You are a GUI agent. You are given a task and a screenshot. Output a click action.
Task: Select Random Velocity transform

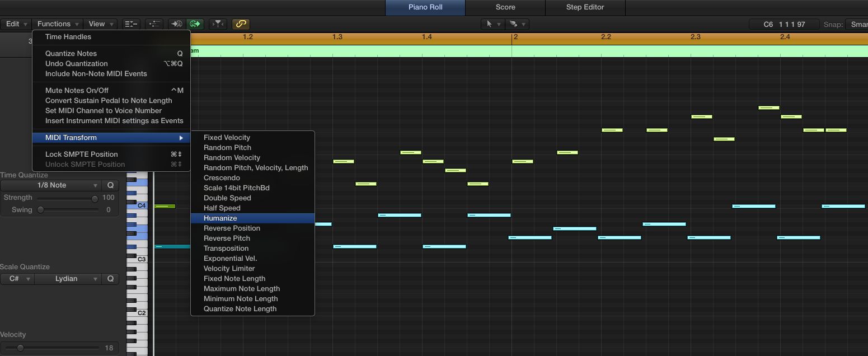pyautogui.click(x=252, y=158)
